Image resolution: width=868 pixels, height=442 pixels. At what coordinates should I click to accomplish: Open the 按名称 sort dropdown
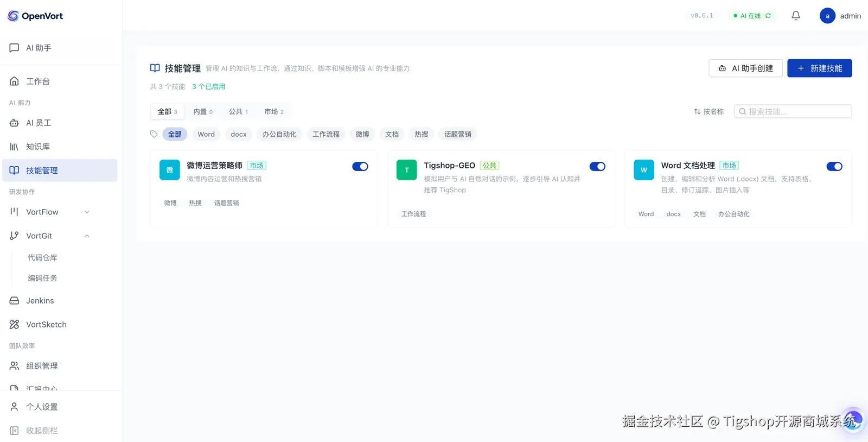click(709, 112)
